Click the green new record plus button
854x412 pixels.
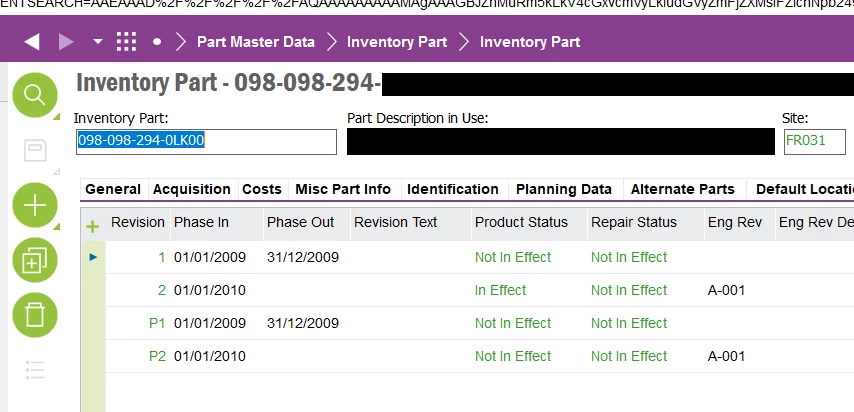tap(35, 206)
